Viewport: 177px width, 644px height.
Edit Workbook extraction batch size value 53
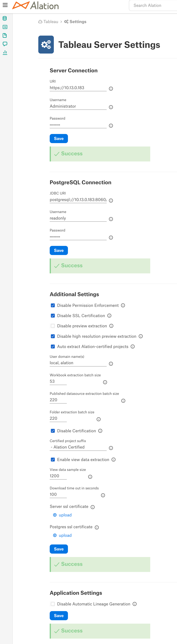coord(58,381)
